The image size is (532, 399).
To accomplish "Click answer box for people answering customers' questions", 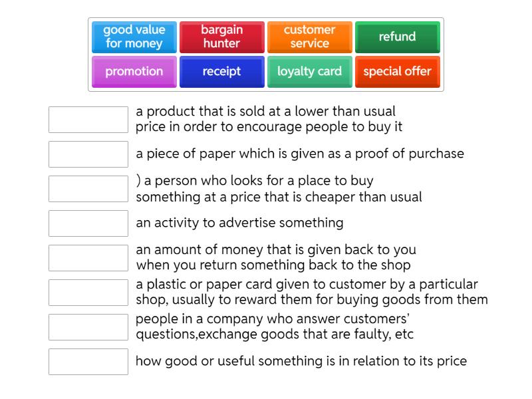I will coord(88,327).
